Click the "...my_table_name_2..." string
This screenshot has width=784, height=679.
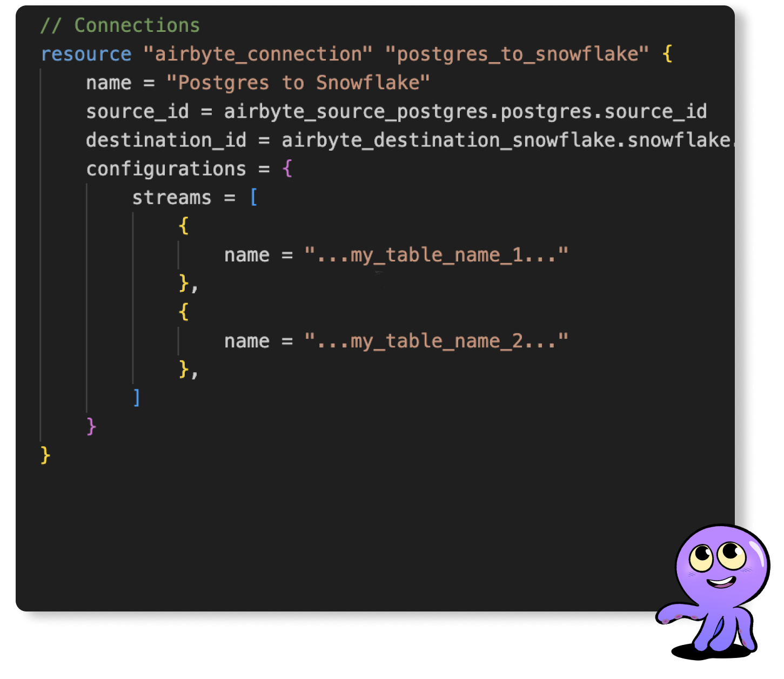click(436, 341)
